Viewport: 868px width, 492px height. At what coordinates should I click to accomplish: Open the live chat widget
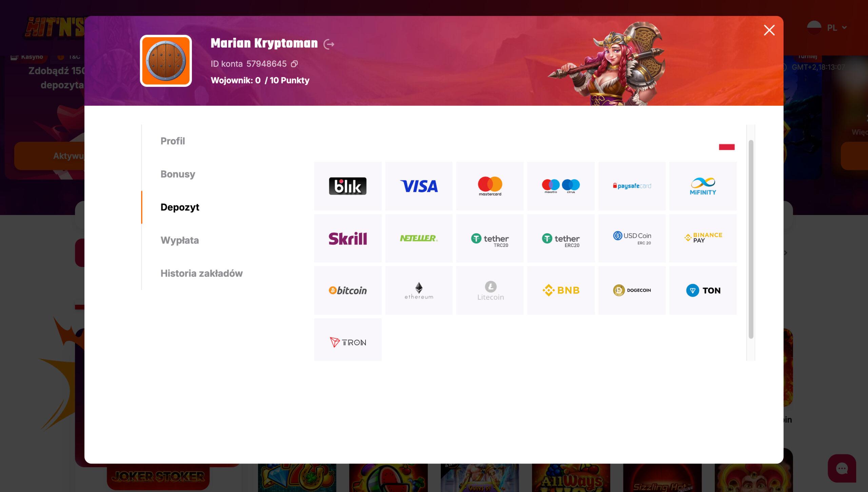coord(842,468)
